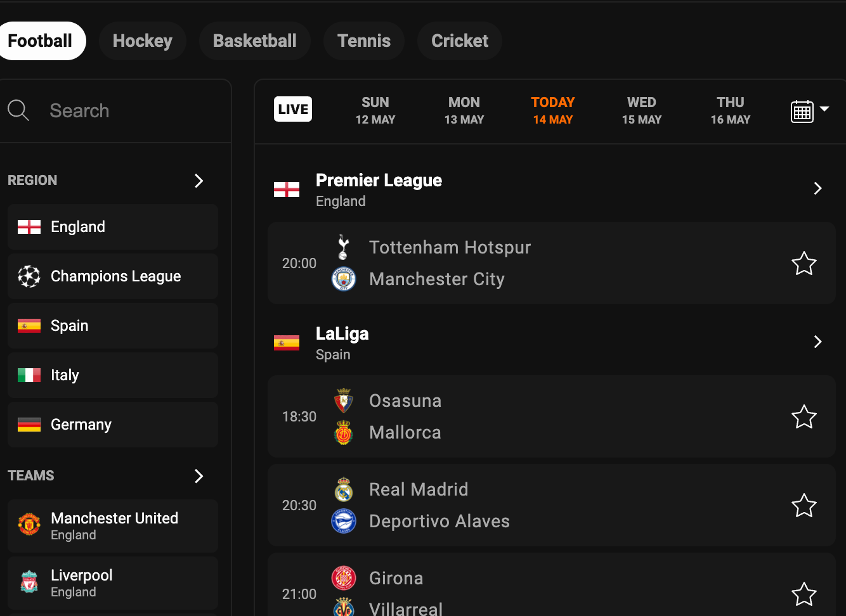Image resolution: width=846 pixels, height=616 pixels.
Task: Click the Manchester City badge
Action: [x=344, y=279]
